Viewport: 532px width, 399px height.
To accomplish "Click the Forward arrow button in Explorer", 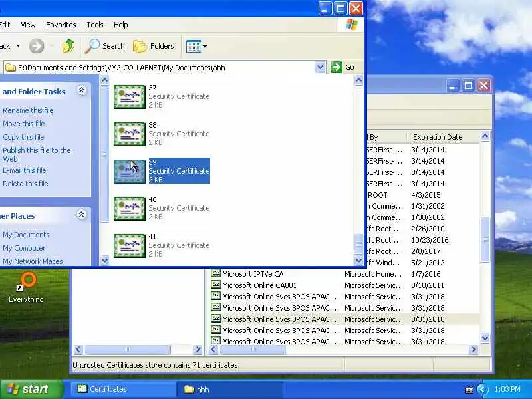I will (x=37, y=46).
